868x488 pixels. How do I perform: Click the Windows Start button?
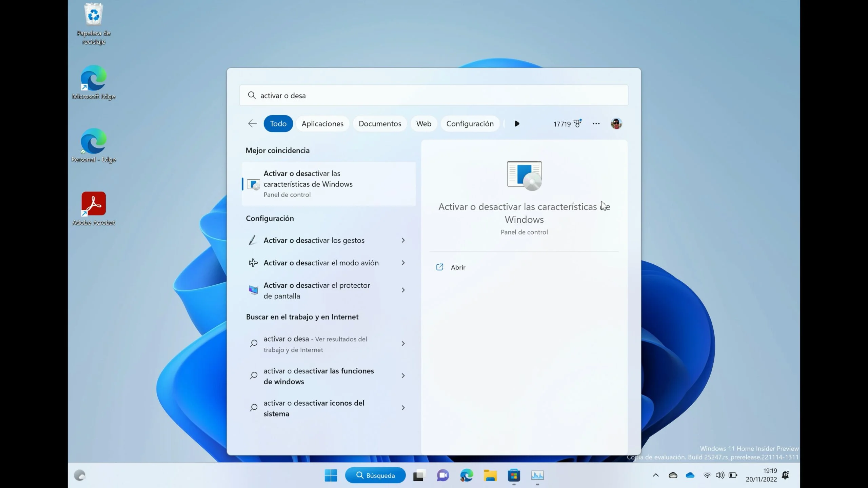331,475
